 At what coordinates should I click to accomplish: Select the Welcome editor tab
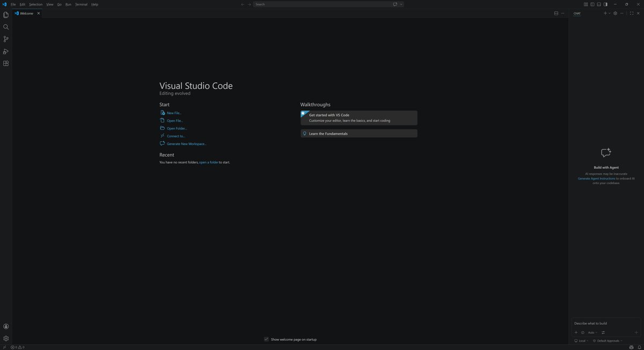point(27,13)
